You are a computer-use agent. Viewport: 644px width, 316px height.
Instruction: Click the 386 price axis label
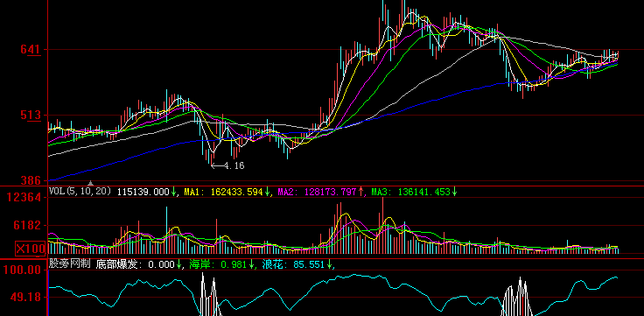(x=31, y=180)
